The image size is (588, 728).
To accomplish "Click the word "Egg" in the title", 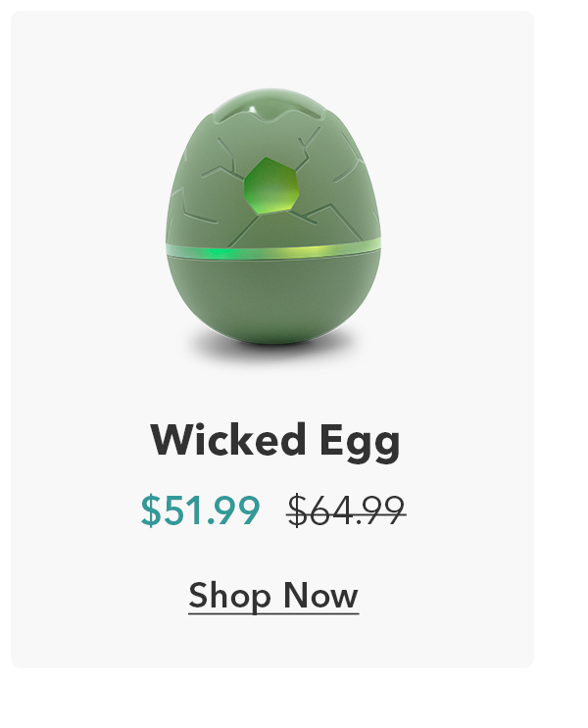I will coord(360,442).
